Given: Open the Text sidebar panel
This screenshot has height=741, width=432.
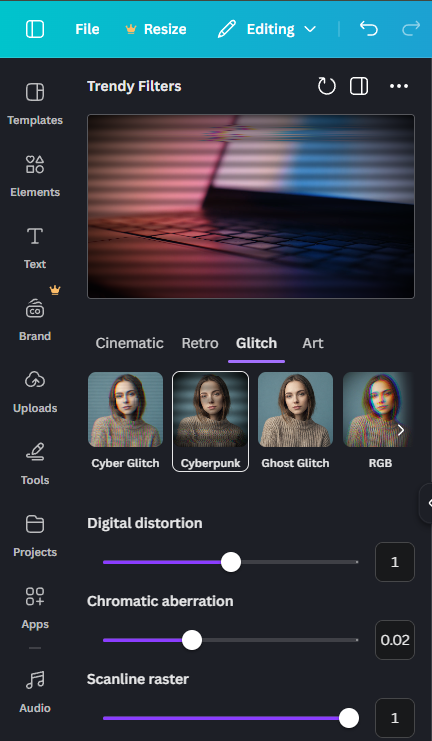Looking at the screenshot, I should 35,248.
